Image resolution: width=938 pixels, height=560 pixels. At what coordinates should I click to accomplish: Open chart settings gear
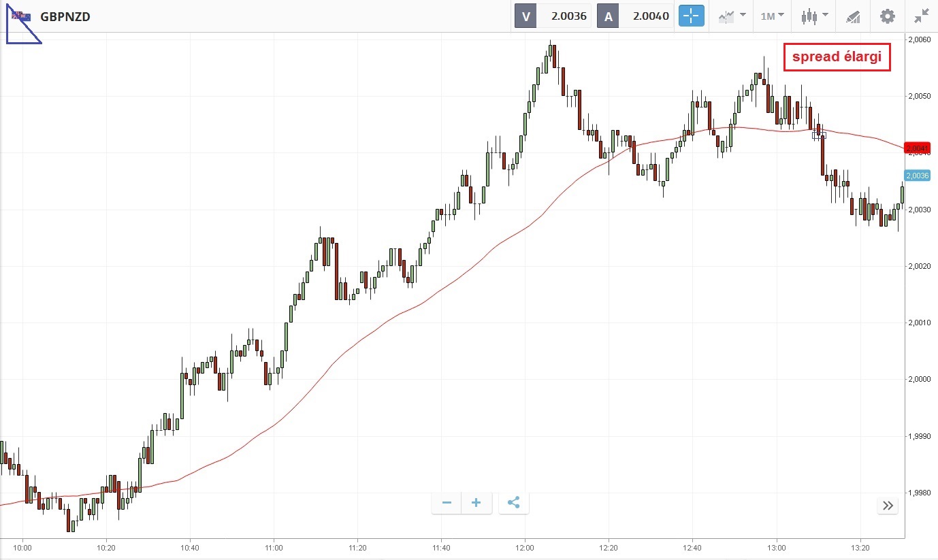coord(888,16)
